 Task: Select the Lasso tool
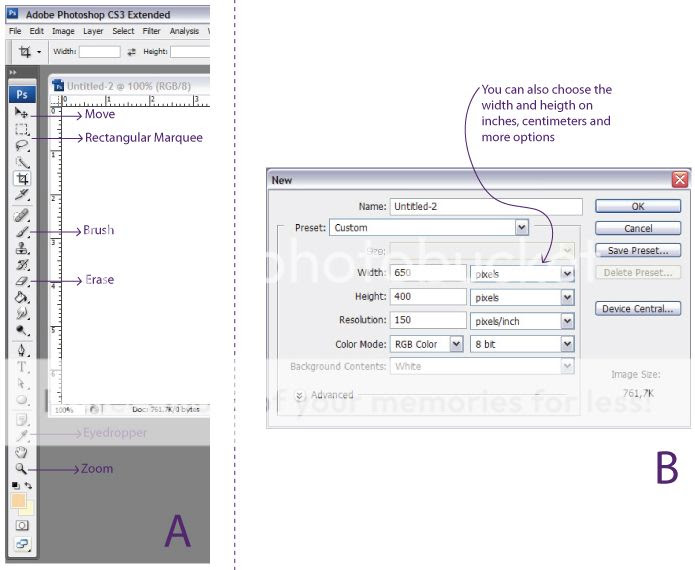tap(21, 146)
